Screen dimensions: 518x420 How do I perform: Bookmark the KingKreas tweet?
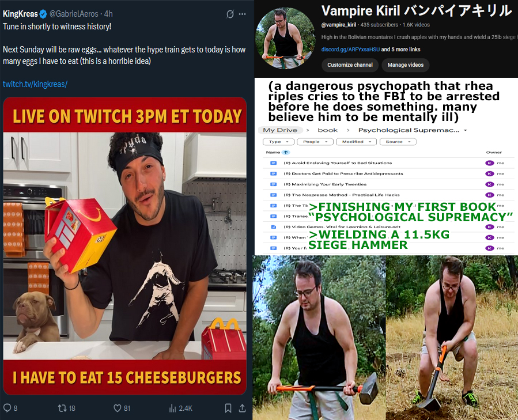pyautogui.click(x=228, y=408)
